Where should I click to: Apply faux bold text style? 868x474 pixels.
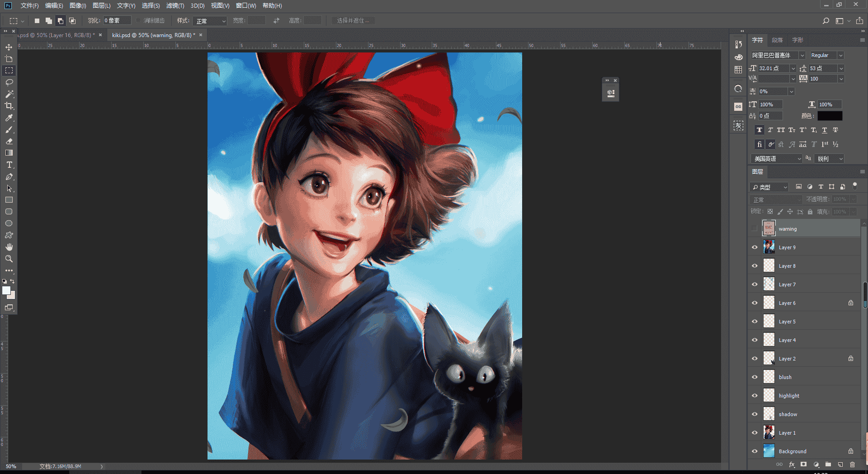[x=759, y=130]
